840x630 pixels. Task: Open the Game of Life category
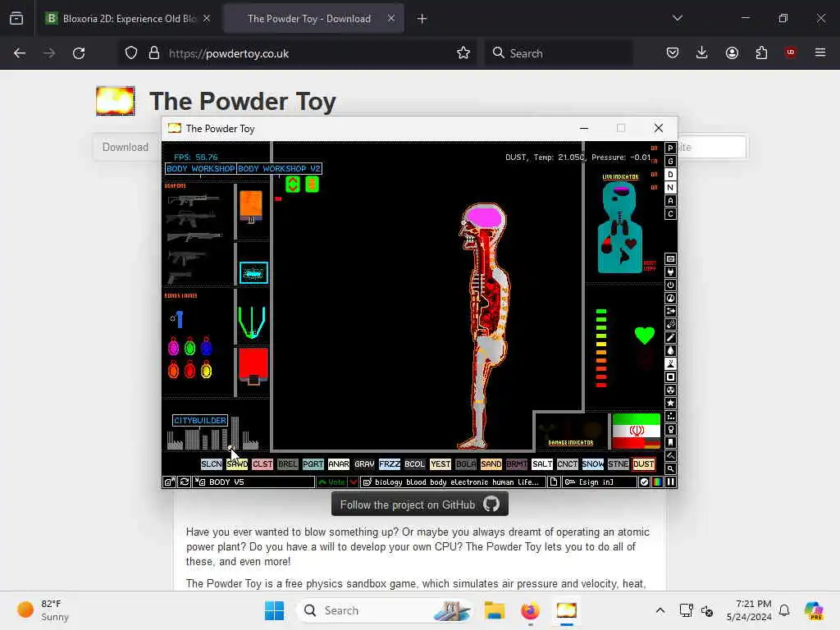coord(670,416)
